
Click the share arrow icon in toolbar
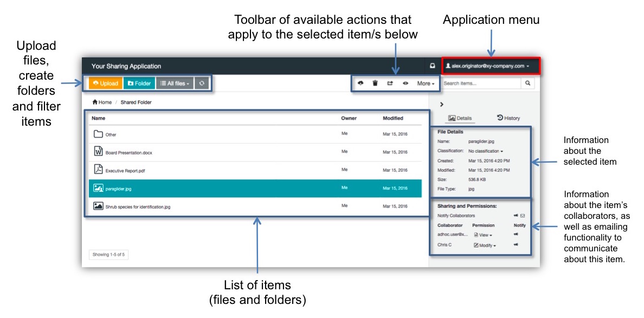(390, 83)
